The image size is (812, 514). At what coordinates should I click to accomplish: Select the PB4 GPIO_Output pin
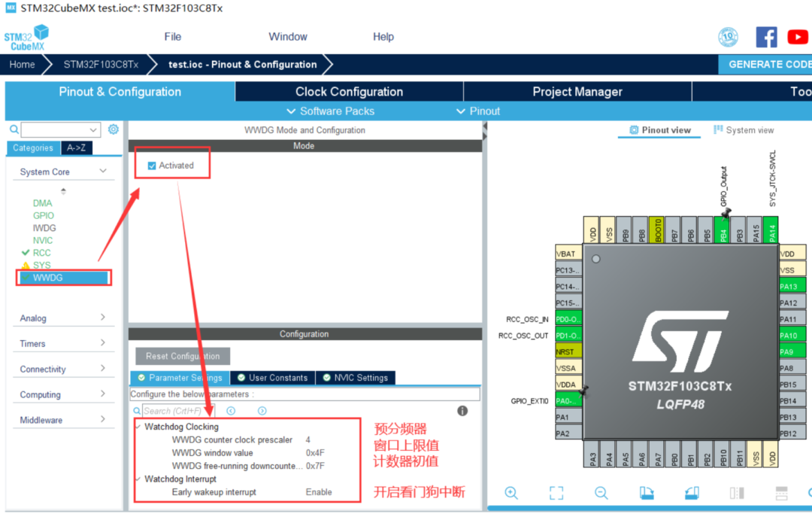[x=723, y=230]
